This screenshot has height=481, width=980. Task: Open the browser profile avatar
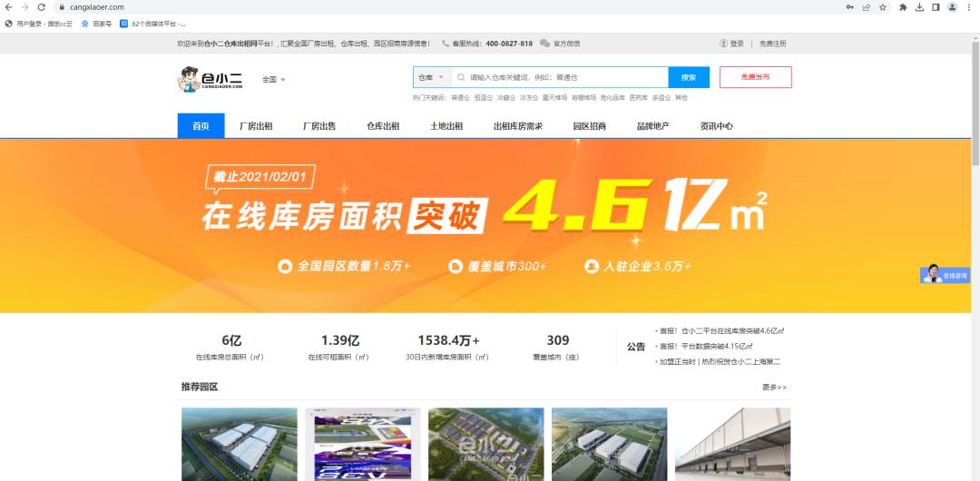pyautogui.click(x=952, y=7)
